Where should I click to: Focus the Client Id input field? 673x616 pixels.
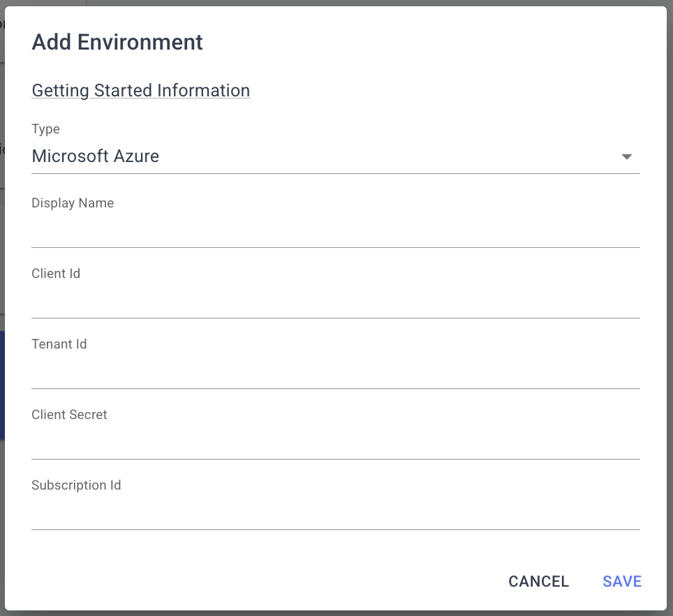(336, 302)
